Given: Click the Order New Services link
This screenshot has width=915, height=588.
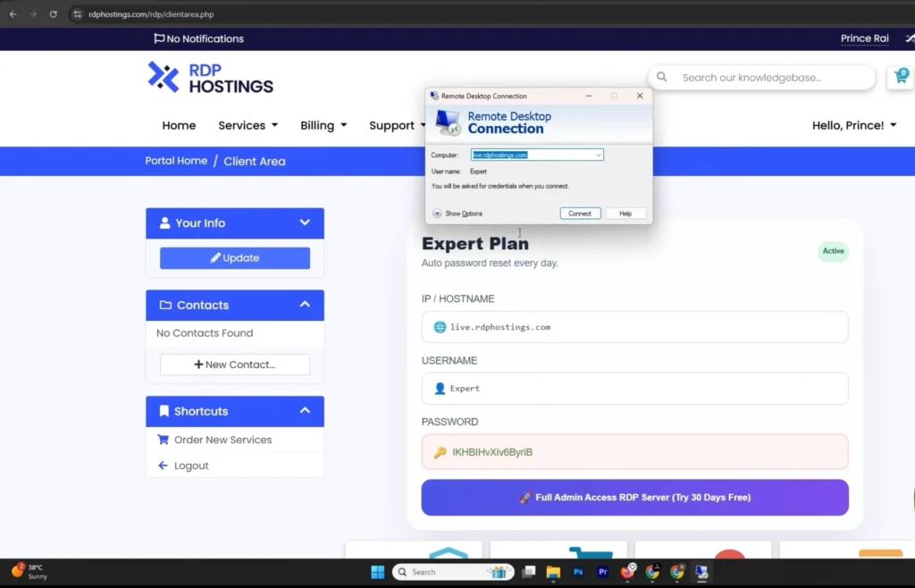Looking at the screenshot, I should 222,440.
